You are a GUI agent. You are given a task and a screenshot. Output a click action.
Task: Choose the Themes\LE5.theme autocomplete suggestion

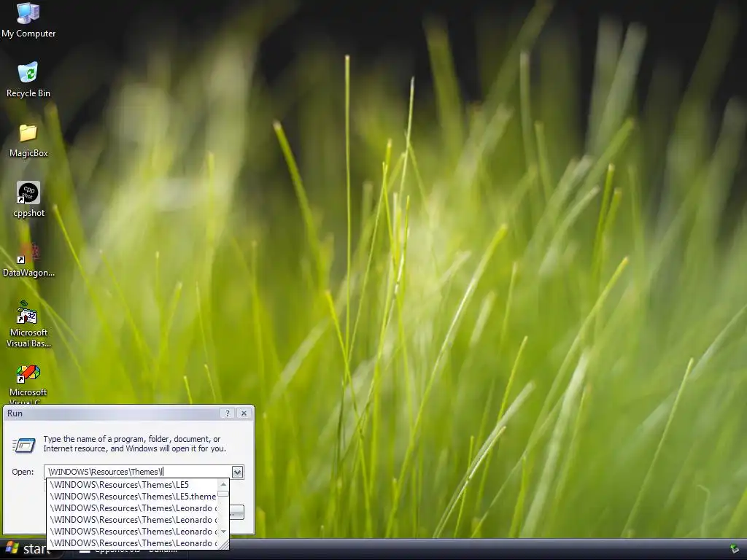point(133,496)
